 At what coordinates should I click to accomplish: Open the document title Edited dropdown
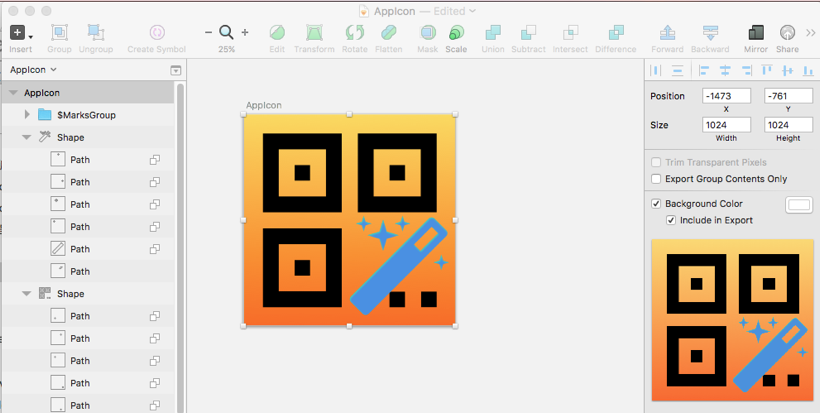click(455, 11)
